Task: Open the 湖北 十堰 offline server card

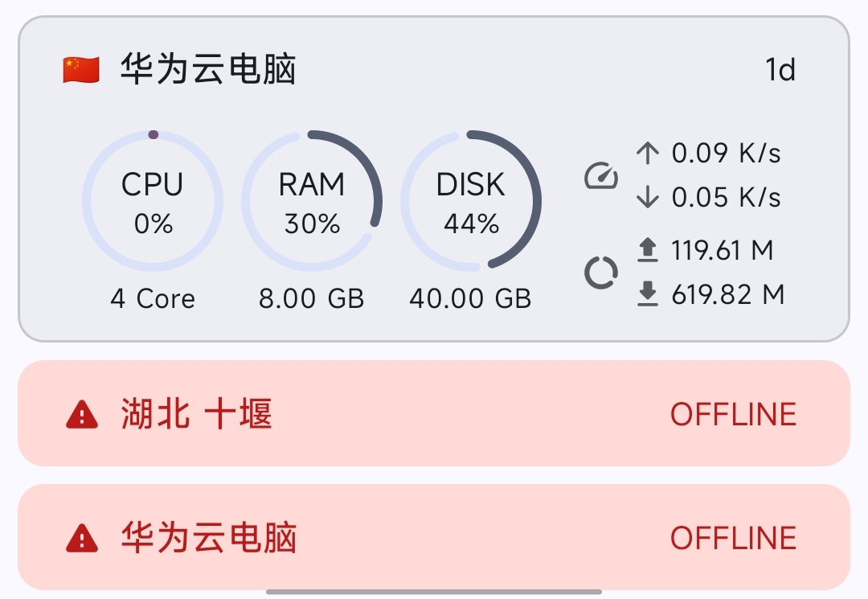Action: [x=434, y=413]
